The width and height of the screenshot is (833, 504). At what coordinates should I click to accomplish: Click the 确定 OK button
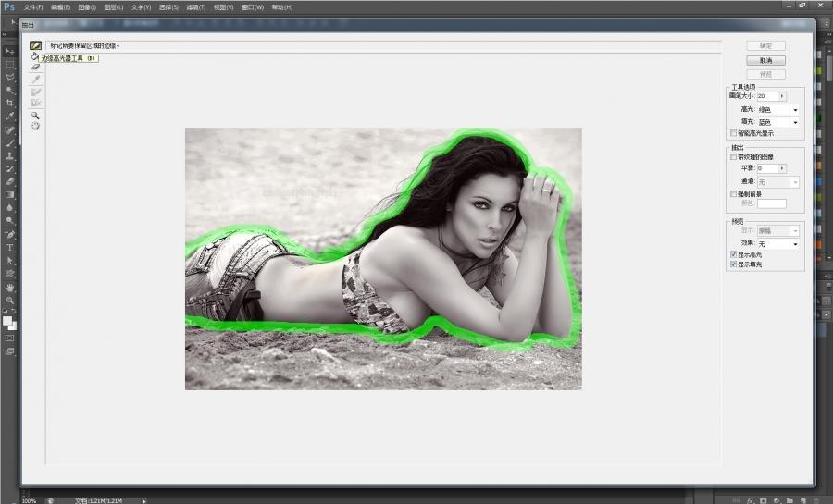coord(765,46)
